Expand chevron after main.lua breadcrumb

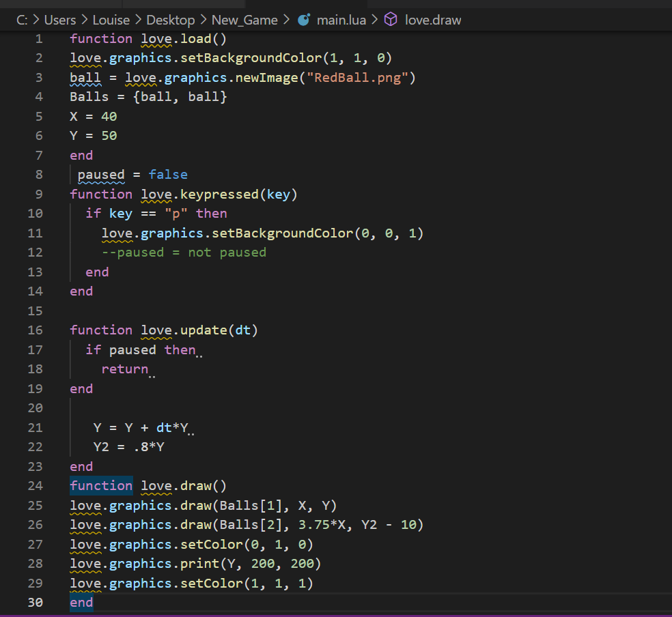pos(374,20)
